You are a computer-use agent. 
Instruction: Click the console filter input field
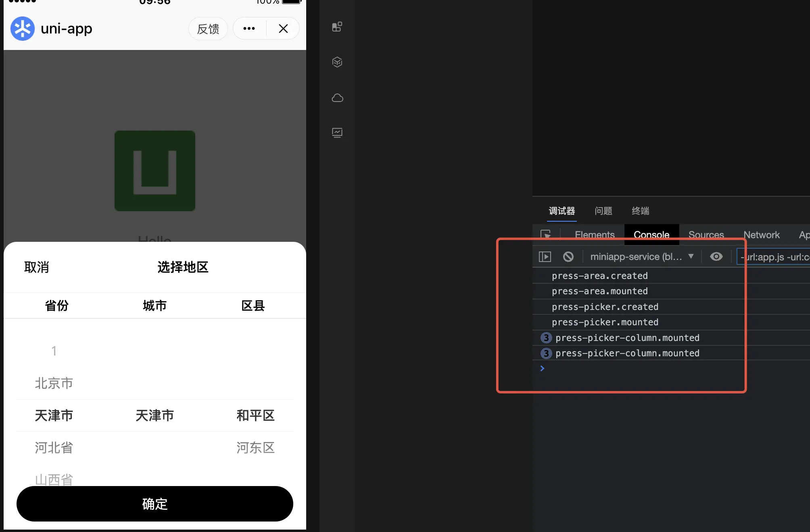coord(775,257)
